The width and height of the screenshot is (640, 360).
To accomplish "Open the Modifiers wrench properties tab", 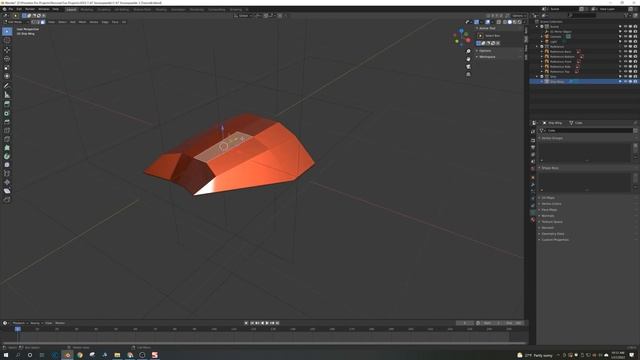I will pyautogui.click(x=533, y=184).
